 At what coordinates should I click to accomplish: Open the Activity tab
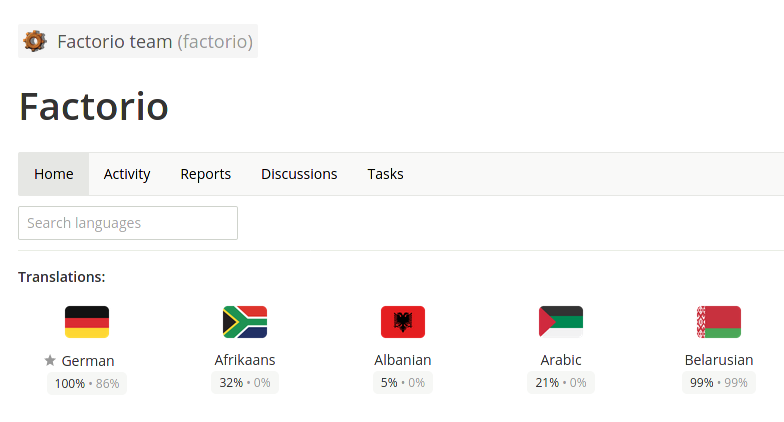[127, 174]
